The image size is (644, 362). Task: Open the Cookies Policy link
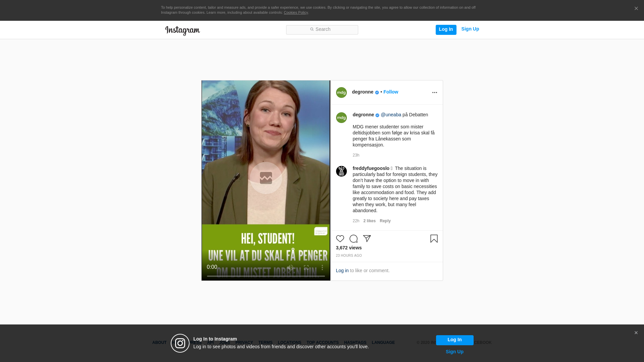pyautogui.click(x=296, y=12)
